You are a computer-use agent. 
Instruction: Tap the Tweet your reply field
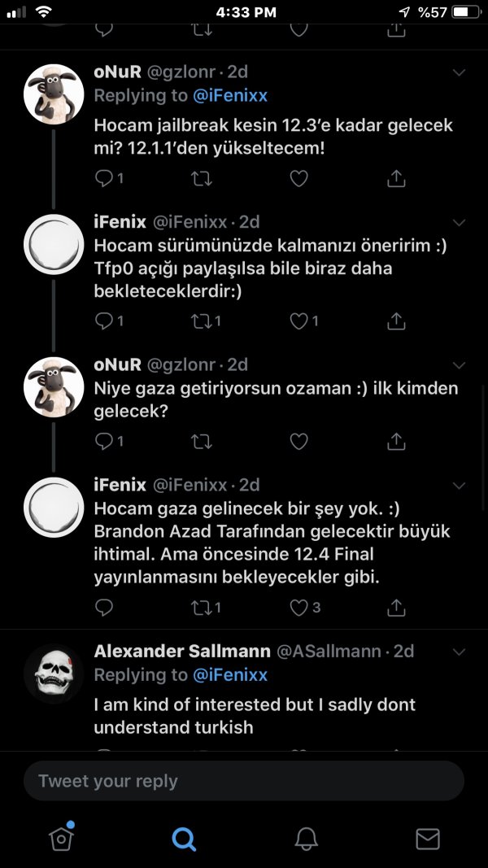pyautogui.click(x=244, y=781)
